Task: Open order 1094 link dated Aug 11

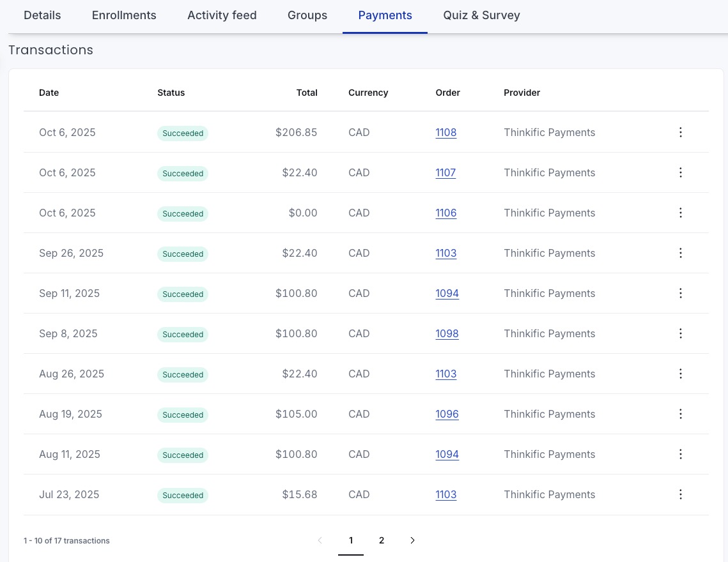Action: (447, 454)
